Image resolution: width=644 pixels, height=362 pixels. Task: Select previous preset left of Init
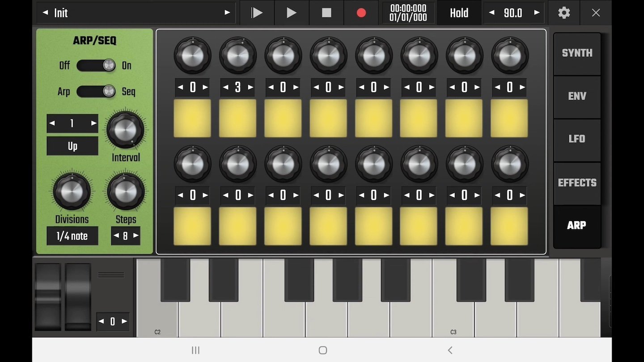tap(45, 13)
